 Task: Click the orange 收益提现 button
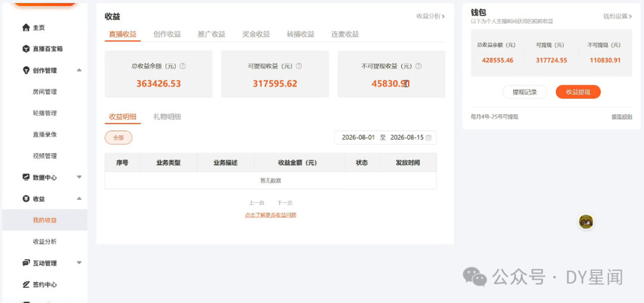578,92
